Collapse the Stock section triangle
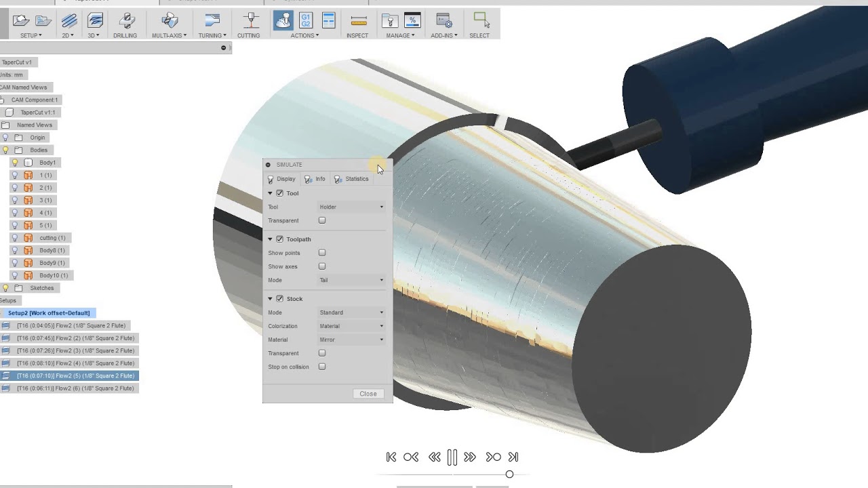This screenshot has height=488, width=868. (x=270, y=299)
